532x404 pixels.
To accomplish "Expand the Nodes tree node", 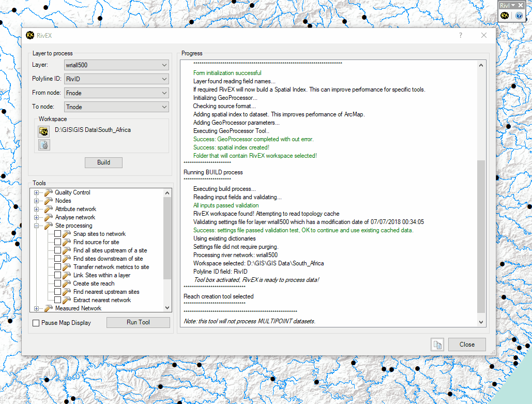I will coord(36,201).
